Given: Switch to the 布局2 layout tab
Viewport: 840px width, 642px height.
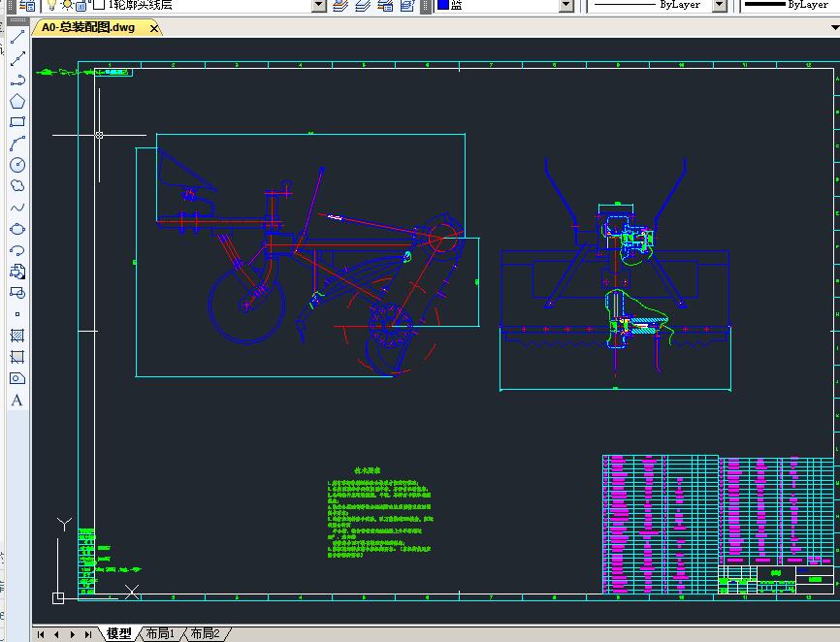Looking at the screenshot, I should click(204, 633).
